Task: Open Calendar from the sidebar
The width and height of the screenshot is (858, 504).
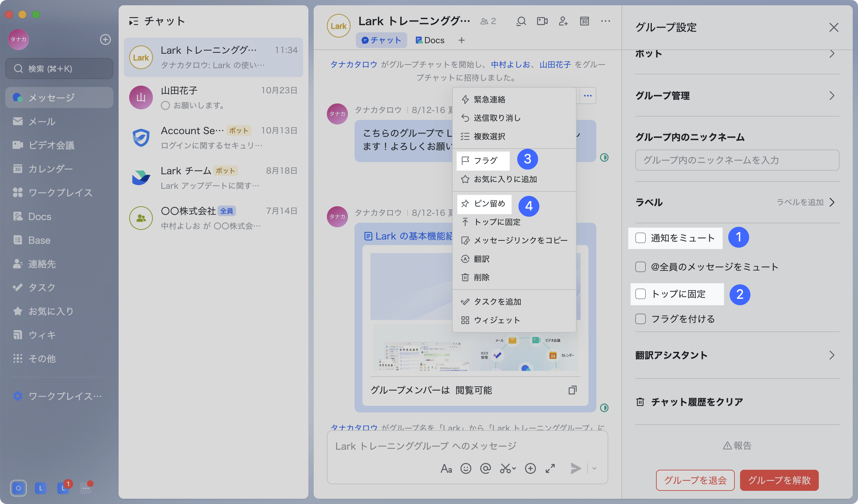Action: 50,168
